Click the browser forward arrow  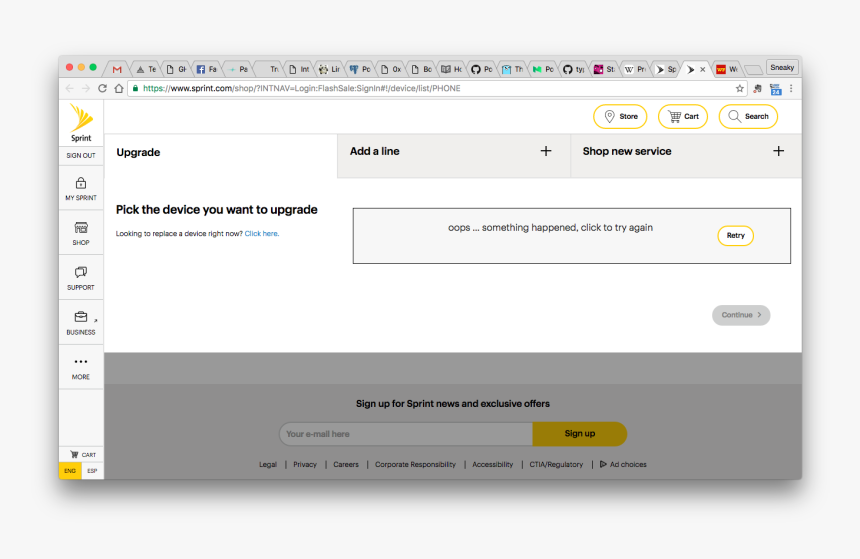[86, 88]
